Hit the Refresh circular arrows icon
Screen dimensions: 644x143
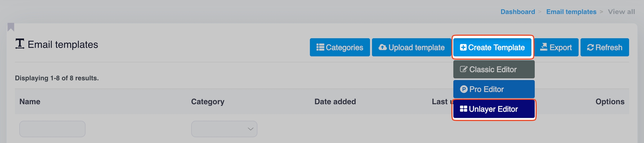tap(590, 48)
